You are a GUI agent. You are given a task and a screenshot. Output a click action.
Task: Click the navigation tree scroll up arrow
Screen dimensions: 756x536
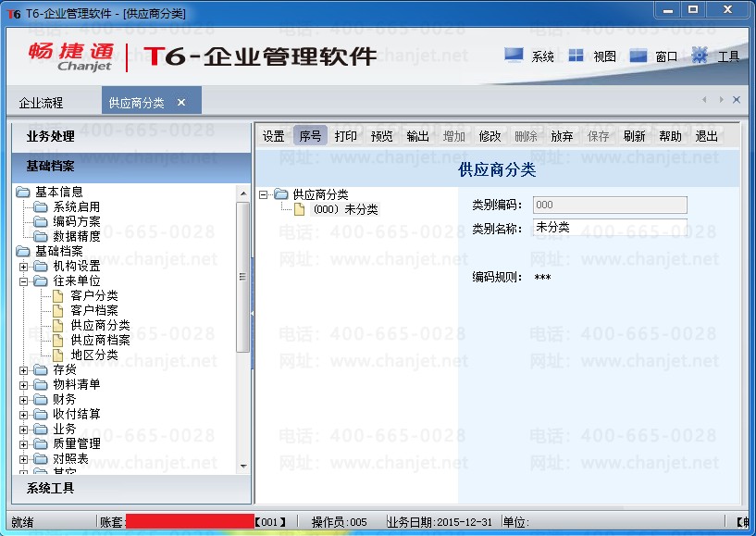coord(243,194)
